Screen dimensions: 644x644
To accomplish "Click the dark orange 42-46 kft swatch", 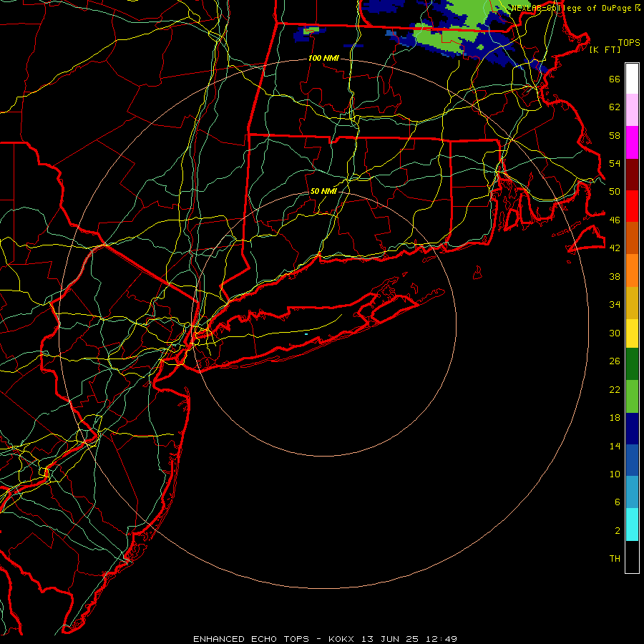I will tap(632, 238).
